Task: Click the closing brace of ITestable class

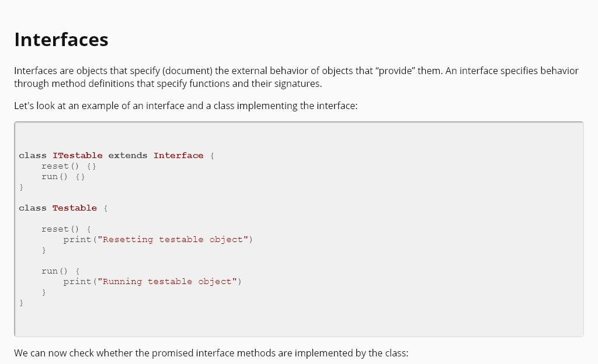Action: 21,187
